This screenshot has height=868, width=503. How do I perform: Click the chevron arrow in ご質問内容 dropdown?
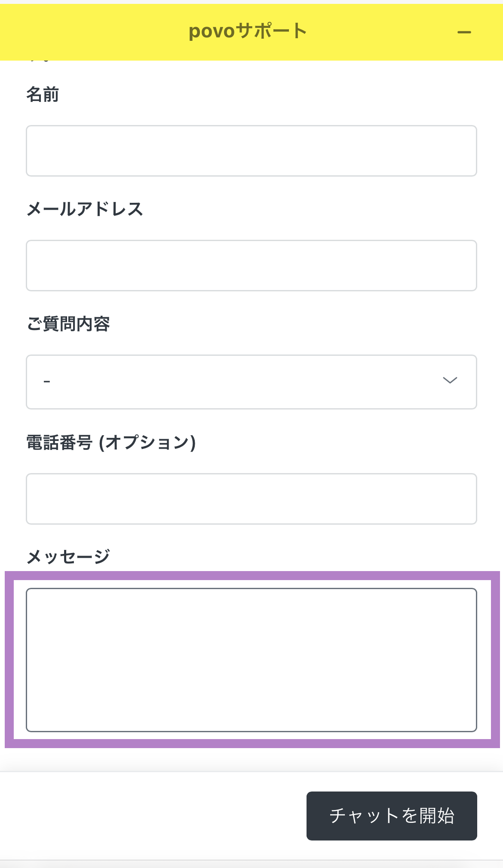(450, 380)
